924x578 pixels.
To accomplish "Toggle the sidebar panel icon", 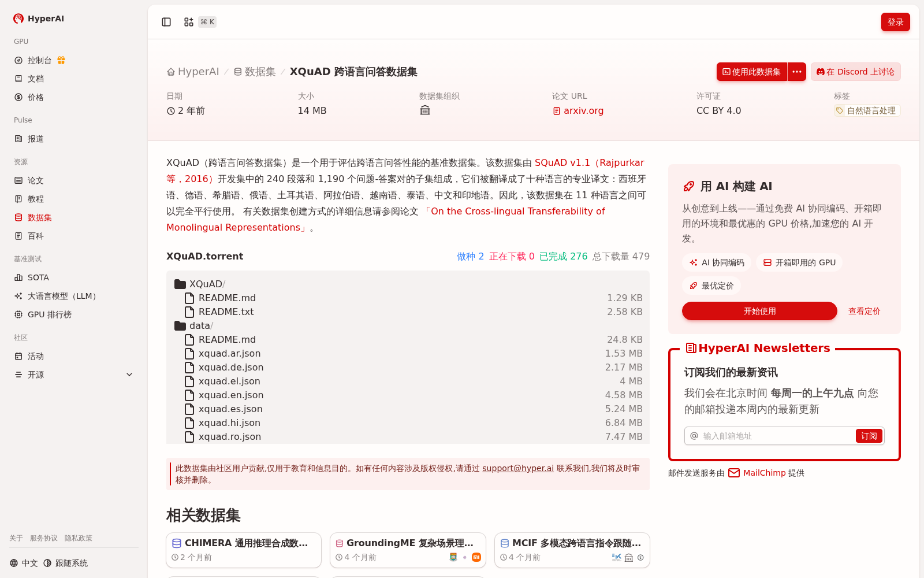I will (166, 22).
